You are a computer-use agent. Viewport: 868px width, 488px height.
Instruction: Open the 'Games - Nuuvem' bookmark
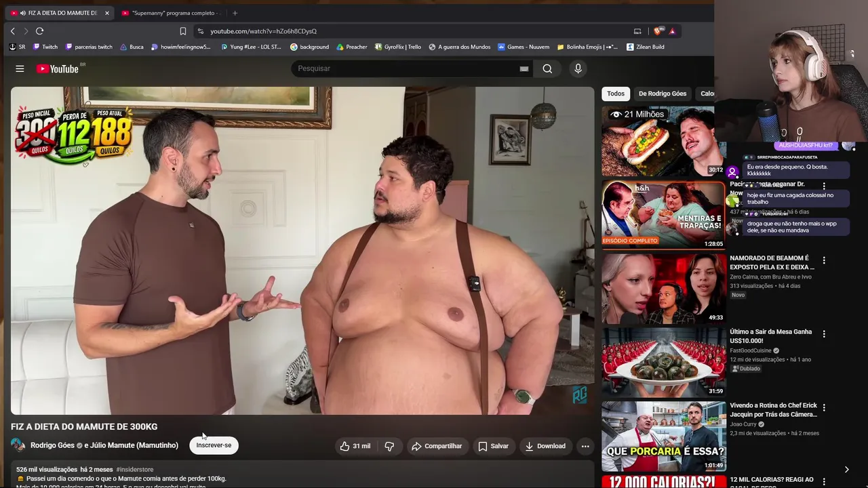click(524, 47)
